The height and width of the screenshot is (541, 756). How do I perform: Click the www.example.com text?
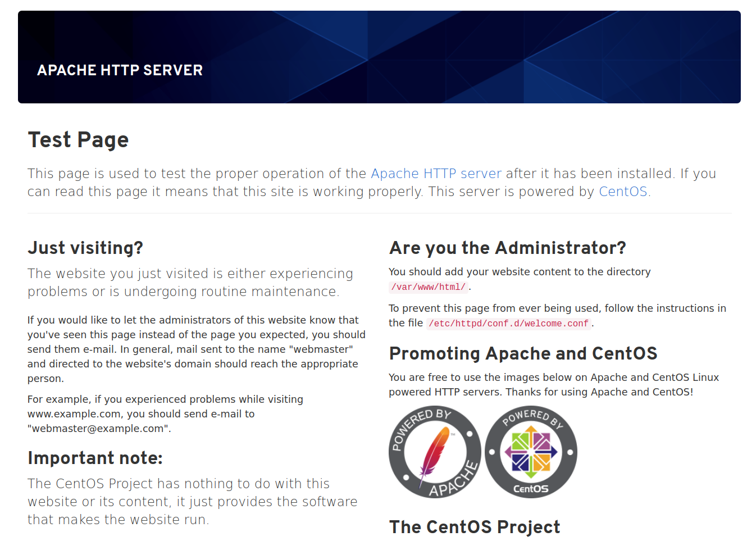click(74, 414)
